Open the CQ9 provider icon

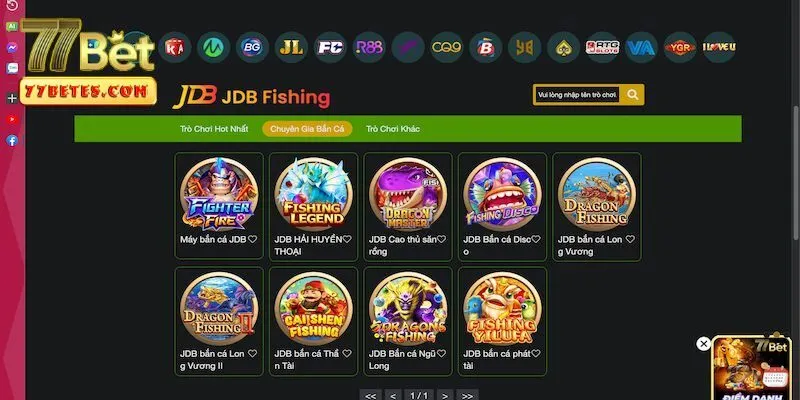coord(446,47)
